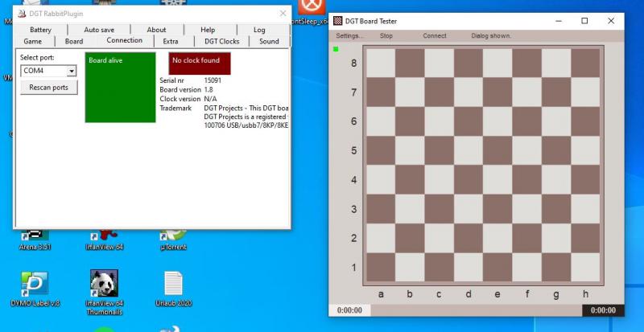The height and width of the screenshot is (332, 644).
Task: Open the Arena 3.51 desktop shortcut
Action: point(35,236)
